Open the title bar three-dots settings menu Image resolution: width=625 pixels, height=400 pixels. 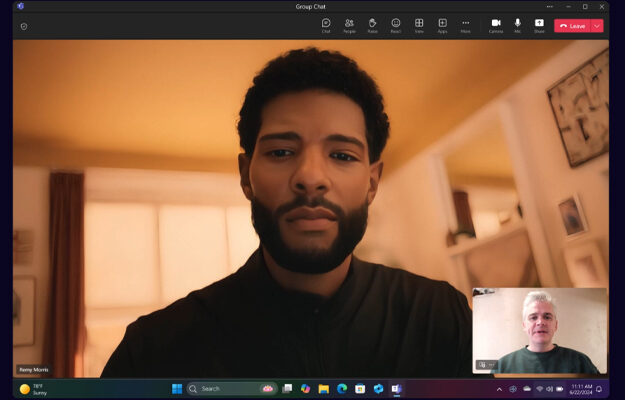550,6
